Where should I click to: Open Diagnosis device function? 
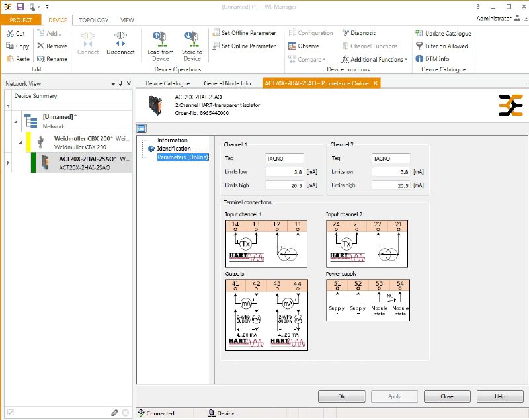click(x=359, y=33)
